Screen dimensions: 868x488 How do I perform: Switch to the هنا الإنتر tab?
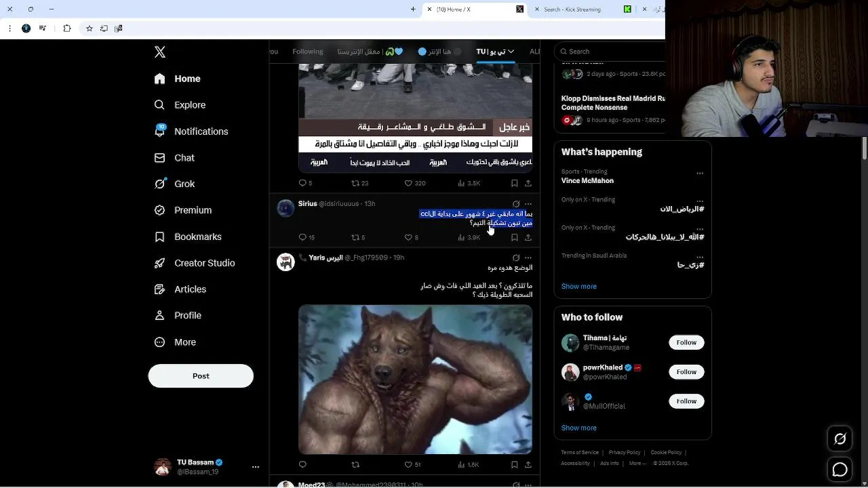tap(439, 52)
